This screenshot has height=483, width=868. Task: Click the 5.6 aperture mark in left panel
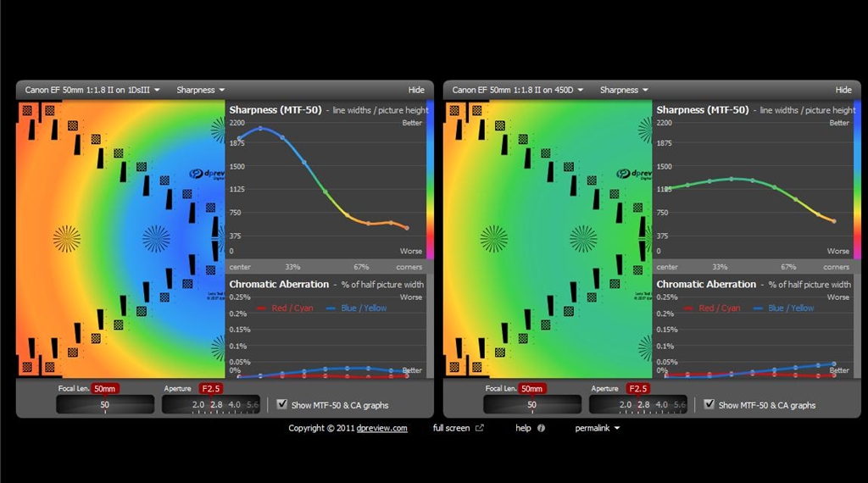[x=253, y=404]
